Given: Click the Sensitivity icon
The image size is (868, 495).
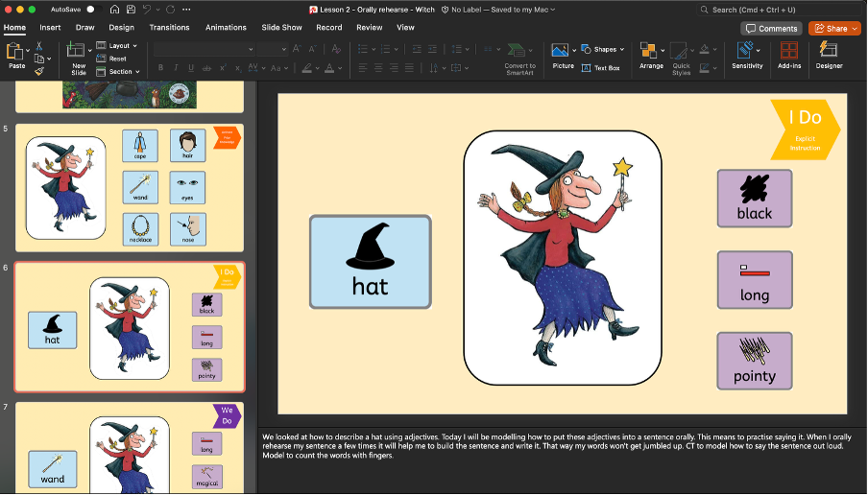Looking at the screenshot, I should tap(745, 50).
